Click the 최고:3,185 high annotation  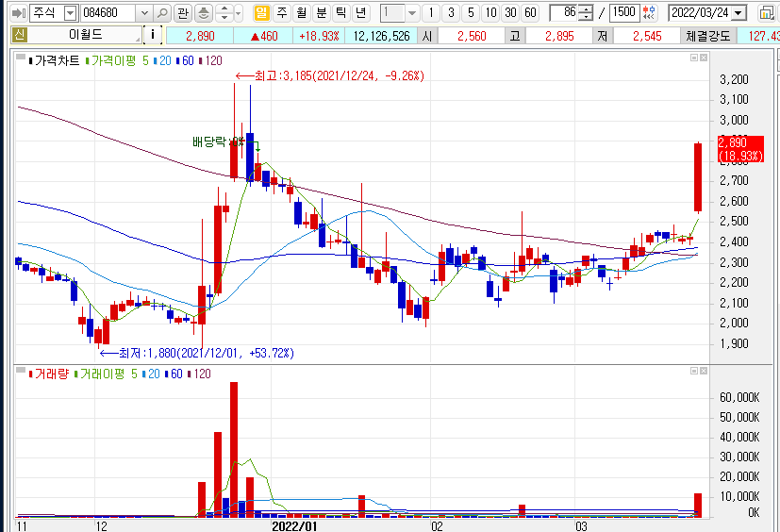pos(330,75)
